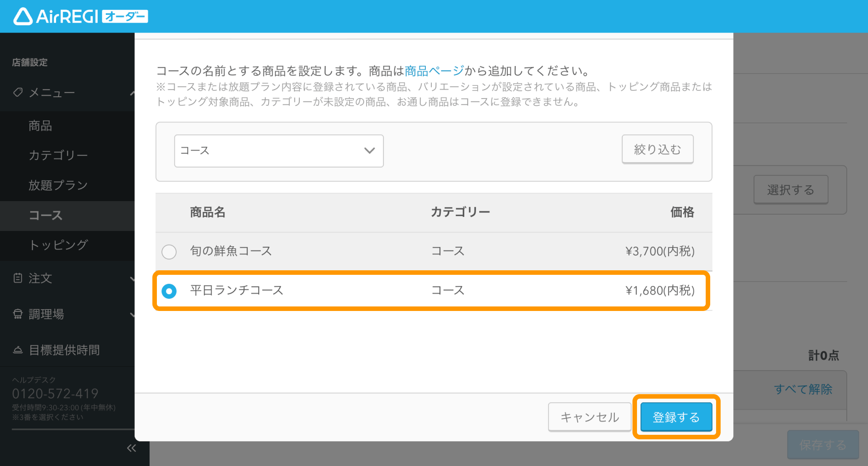Screen dimensions: 868x466
Task: Open the コース category dropdown
Action: 279,151
